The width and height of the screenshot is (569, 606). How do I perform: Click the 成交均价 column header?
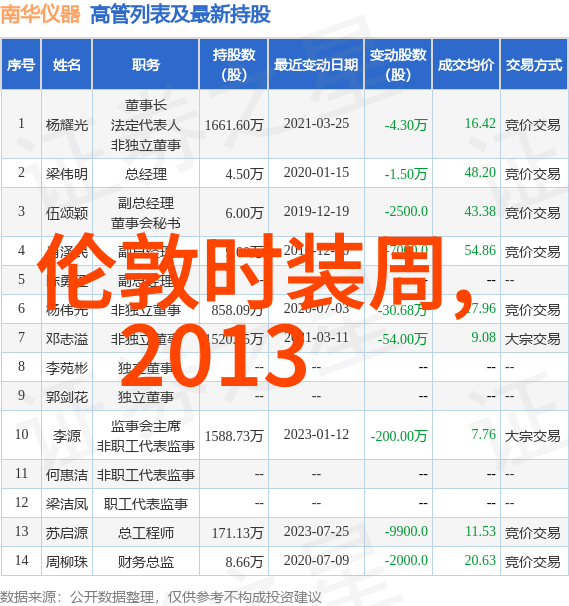pos(466,65)
